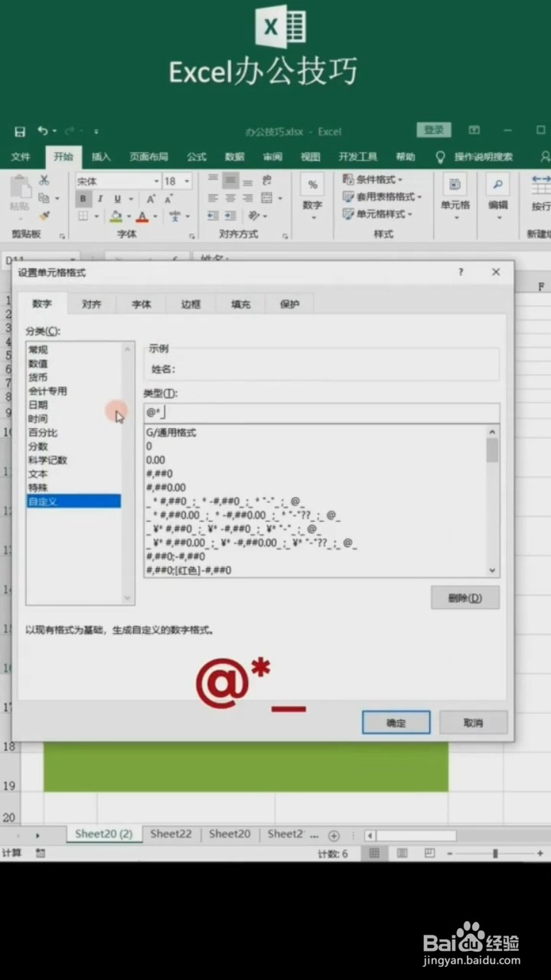551x980 pixels.
Task: Switch to the Developer tools ribbon tab
Action: pos(358,157)
